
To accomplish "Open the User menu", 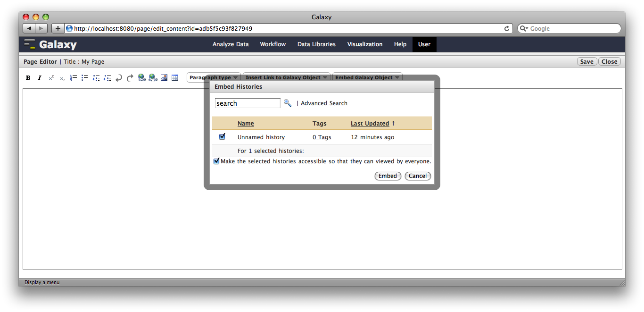I will click(424, 44).
